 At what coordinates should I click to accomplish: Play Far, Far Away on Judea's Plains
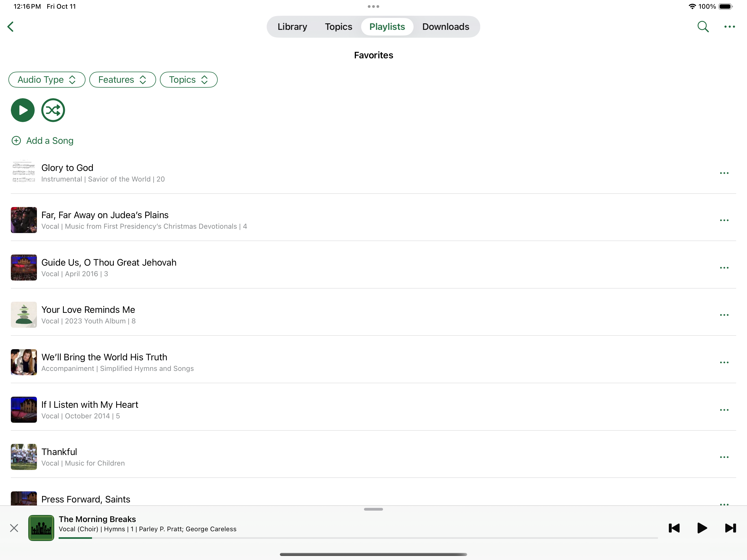coord(373,220)
